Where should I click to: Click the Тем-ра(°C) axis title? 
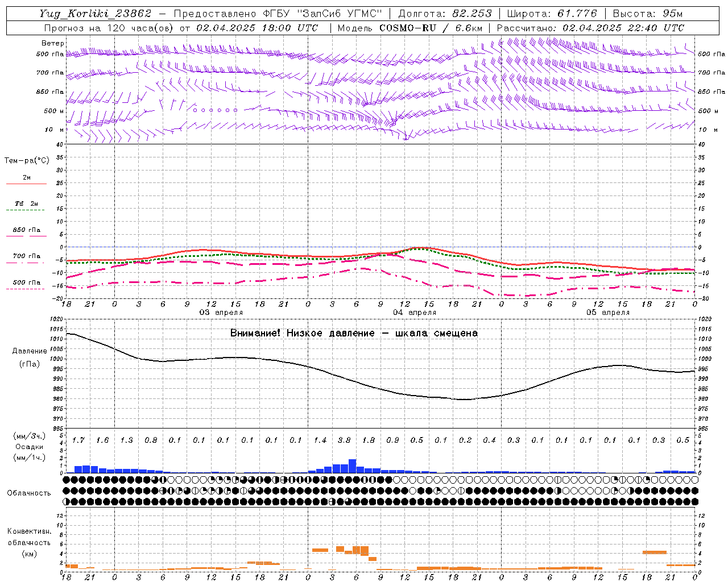[27, 160]
